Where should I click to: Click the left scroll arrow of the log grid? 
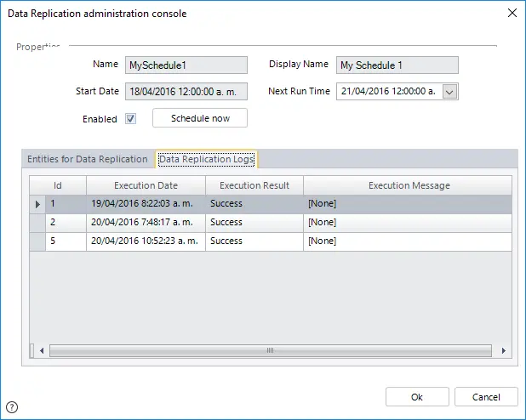pyautogui.click(x=42, y=350)
